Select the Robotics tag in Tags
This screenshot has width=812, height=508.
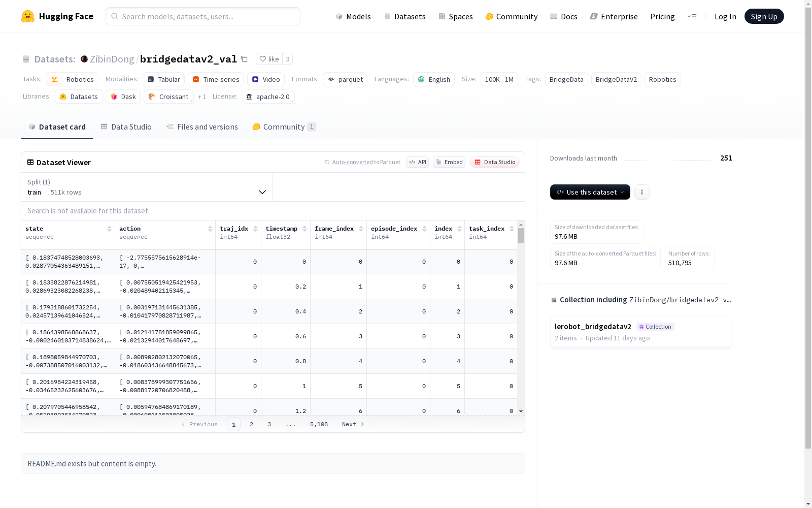662,79
